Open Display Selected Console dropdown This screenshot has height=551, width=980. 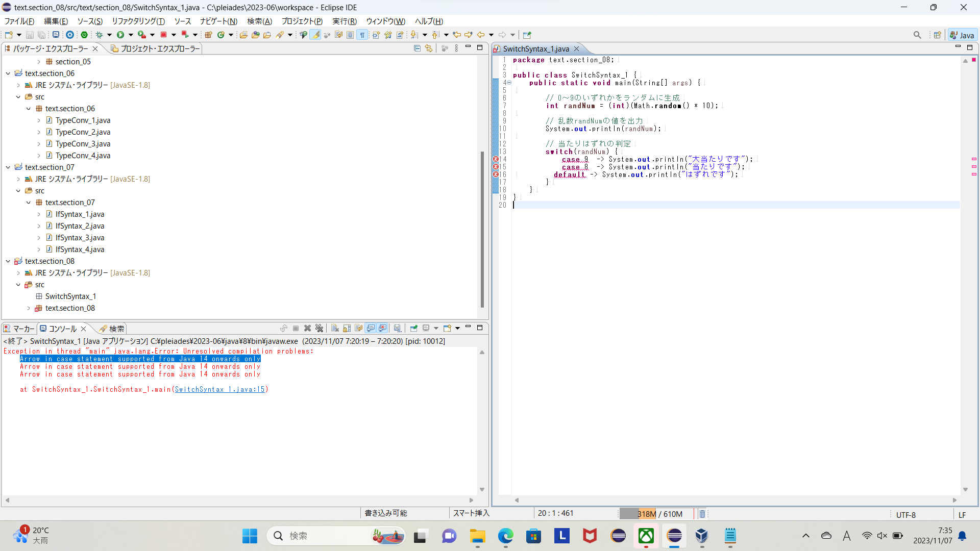pyautogui.click(x=435, y=328)
